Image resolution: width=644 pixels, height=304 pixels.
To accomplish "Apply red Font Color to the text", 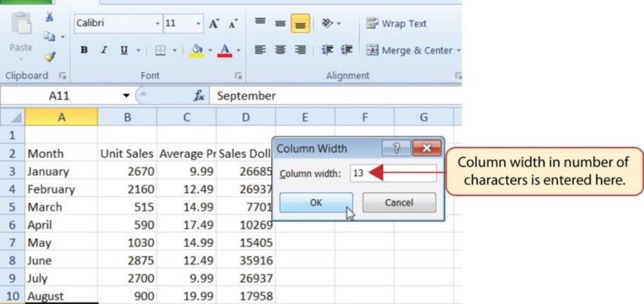I will click(x=225, y=50).
